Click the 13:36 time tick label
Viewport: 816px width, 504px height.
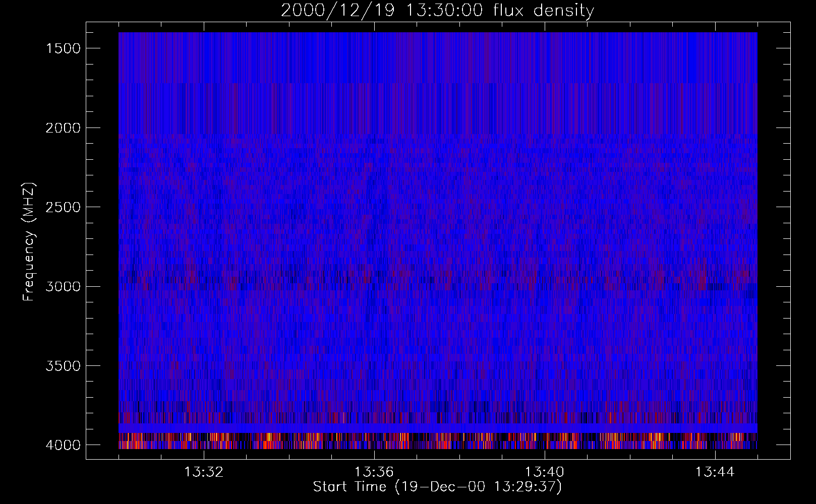point(374,472)
